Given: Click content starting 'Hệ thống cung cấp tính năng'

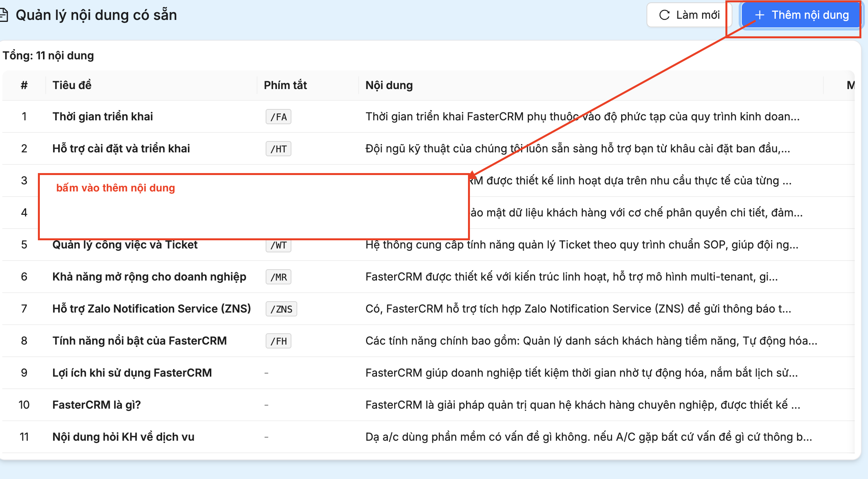Looking at the screenshot, I should [x=582, y=245].
